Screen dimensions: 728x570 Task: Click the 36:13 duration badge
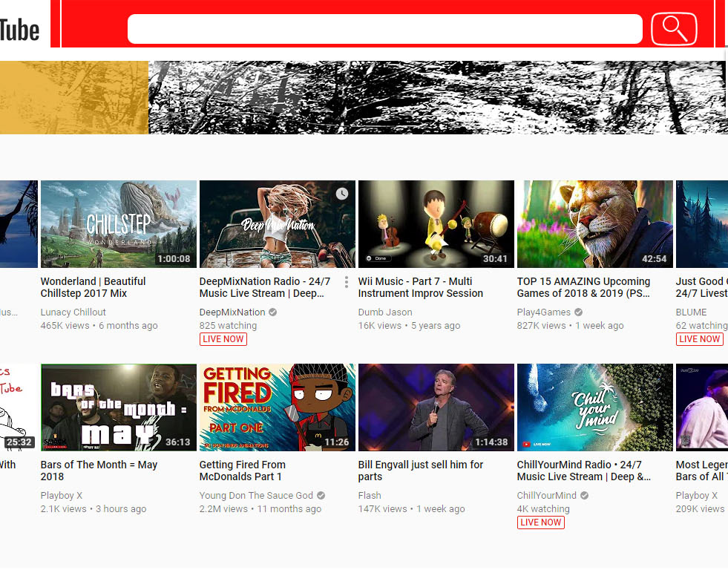(178, 442)
